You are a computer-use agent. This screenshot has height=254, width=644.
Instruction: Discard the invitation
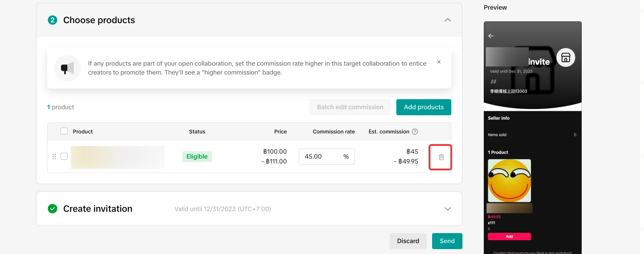[408, 241]
